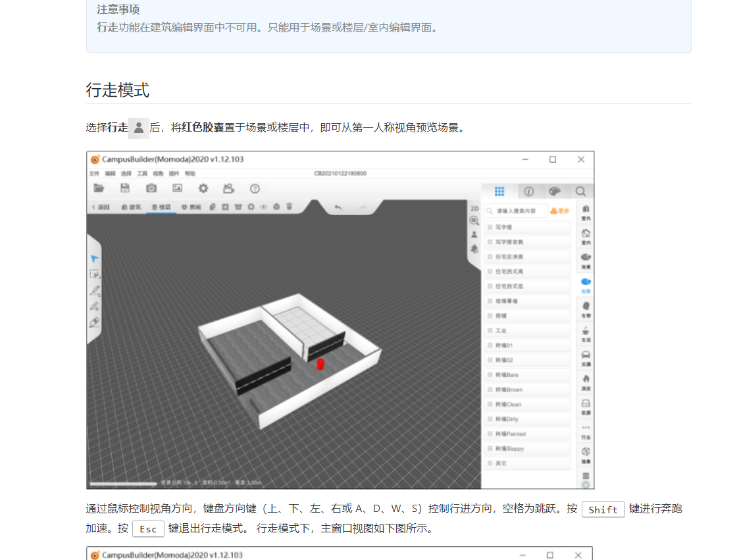Select the 写字楼 texture row
737x560 pixels.
point(528,227)
